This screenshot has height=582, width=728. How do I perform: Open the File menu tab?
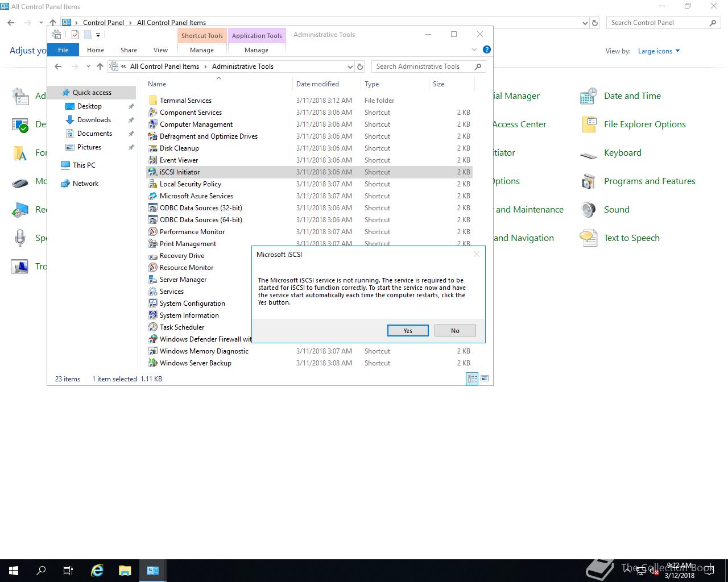63,50
